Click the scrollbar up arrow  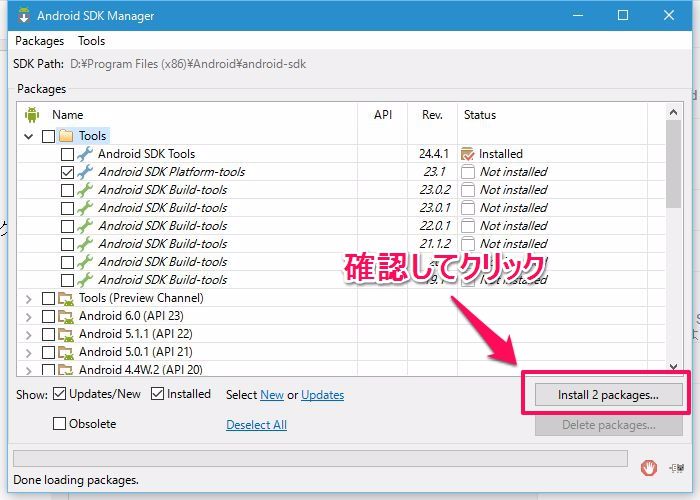click(673, 112)
